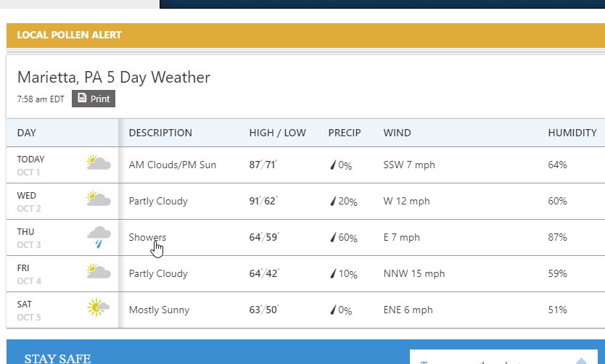605x364 pixels.
Task: Click Friday's partly cloudy weather icon
Action: 99,271
